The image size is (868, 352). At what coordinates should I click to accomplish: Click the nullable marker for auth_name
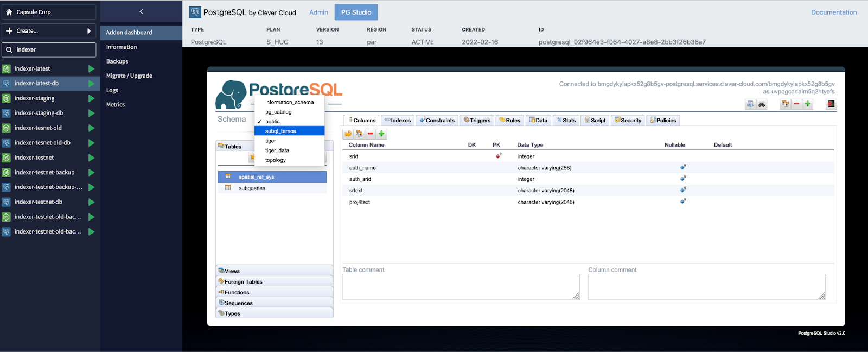point(683,167)
